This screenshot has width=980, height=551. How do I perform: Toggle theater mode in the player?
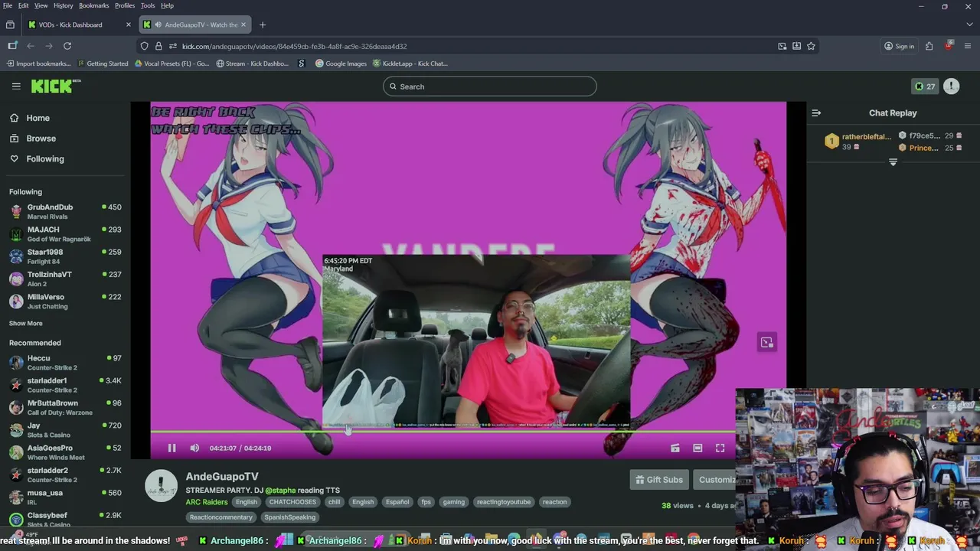pos(697,448)
